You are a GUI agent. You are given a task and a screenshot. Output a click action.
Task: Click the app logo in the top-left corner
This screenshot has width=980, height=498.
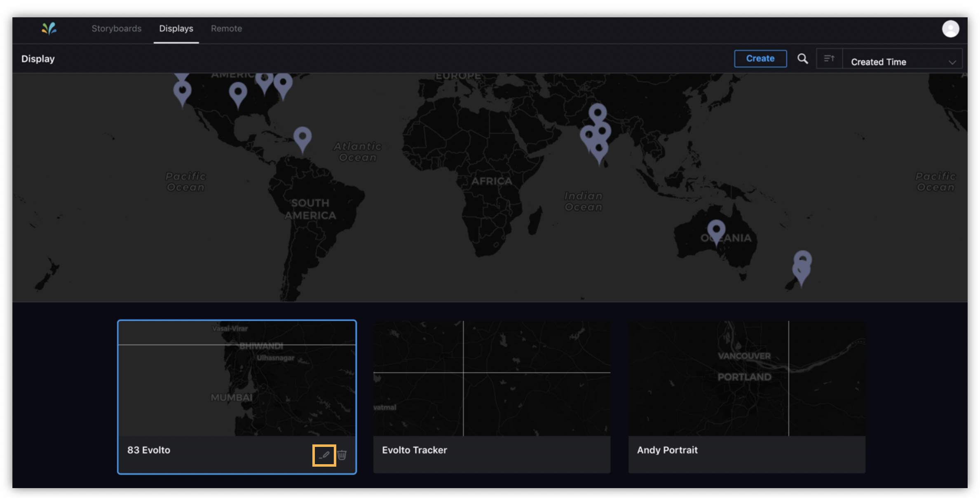tap(48, 28)
